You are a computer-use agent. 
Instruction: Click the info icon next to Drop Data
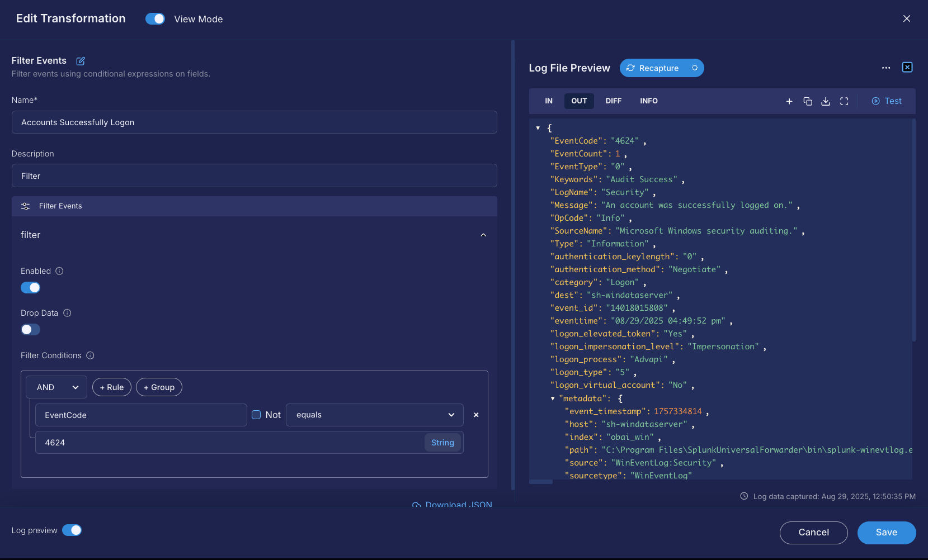click(67, 313)
